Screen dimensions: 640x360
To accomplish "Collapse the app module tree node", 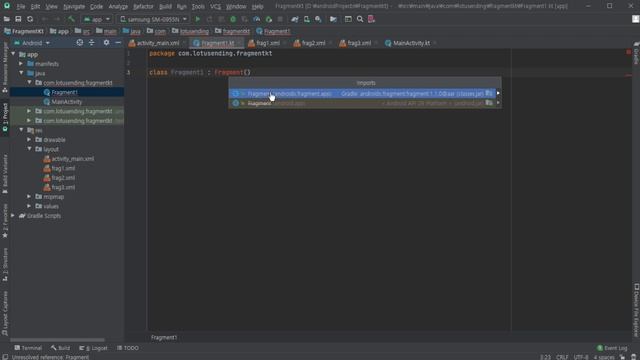I will [13, 54].
